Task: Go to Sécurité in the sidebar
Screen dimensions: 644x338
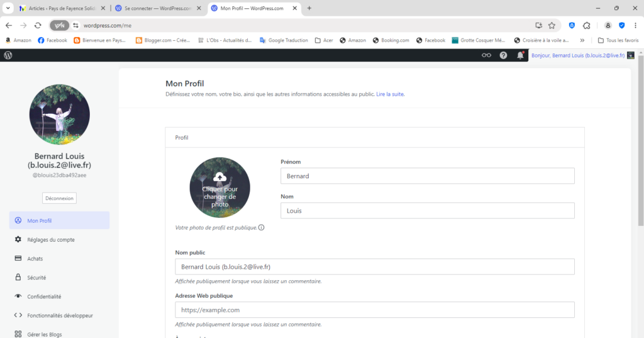Action: (36, 278)
